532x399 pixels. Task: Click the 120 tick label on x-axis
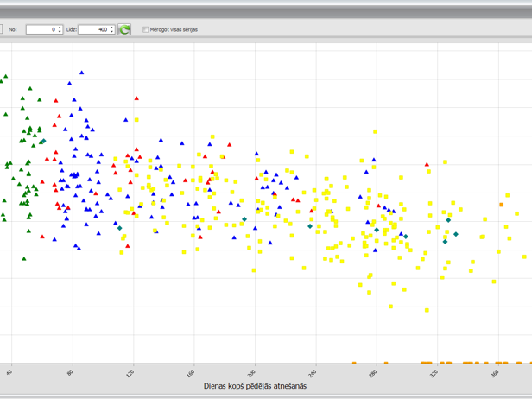tap(130, 373)
